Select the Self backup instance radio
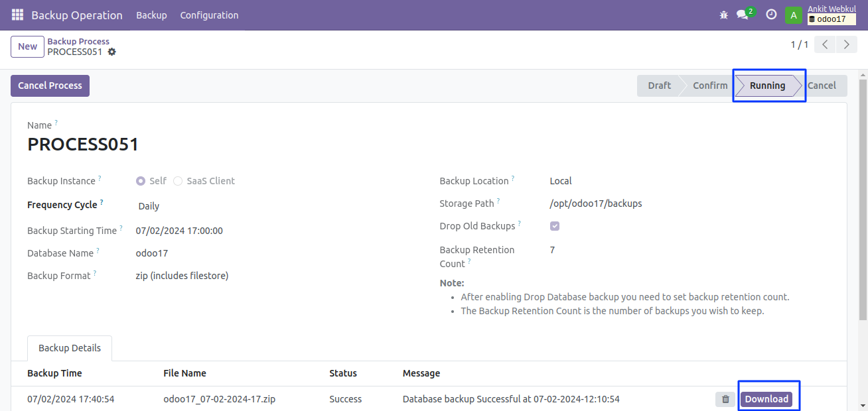 pos(141,181)
